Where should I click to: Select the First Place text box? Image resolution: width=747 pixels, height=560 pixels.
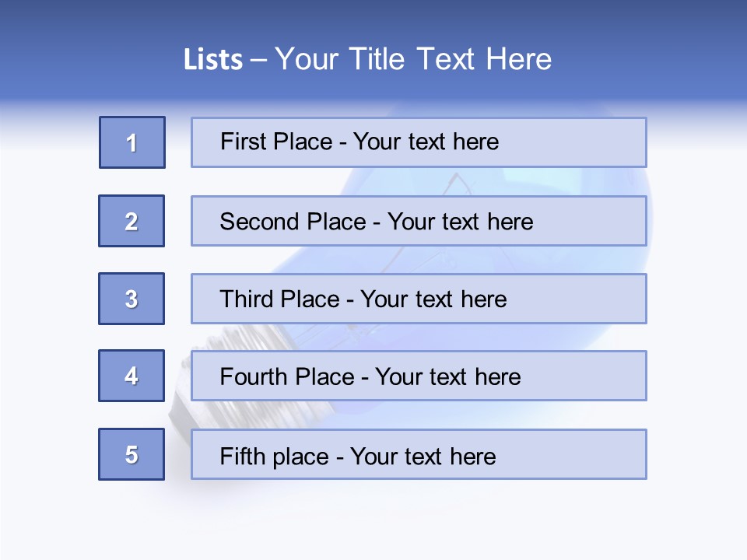point(419,142)
